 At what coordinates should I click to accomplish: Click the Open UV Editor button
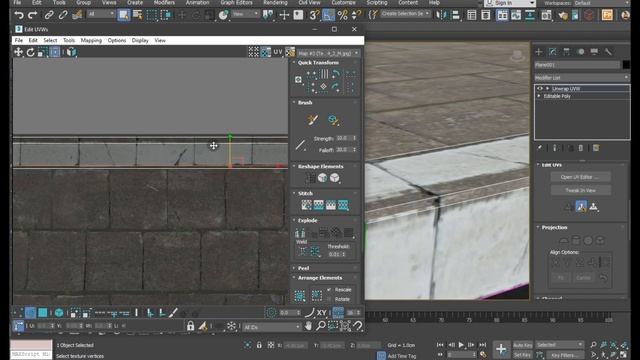[580, 177]
